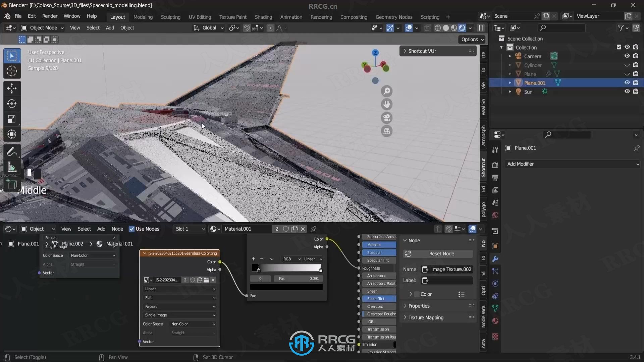Viewport: 644px width, 362px height.
Task: Click the Move tool icon in toolbar
Action: (11, 87)
